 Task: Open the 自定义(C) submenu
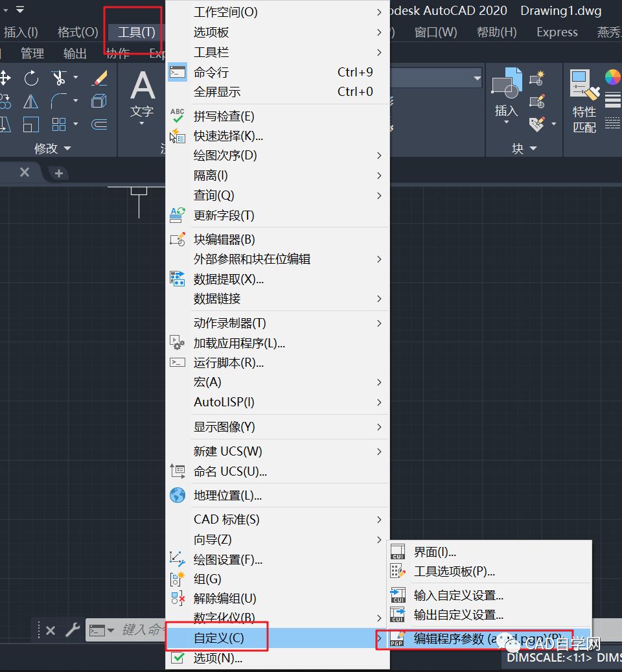click(277, 638)
